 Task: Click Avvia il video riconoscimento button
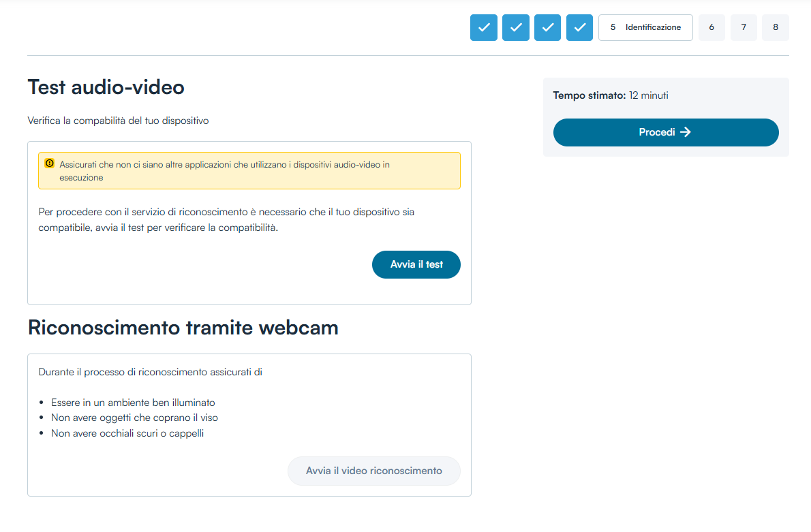373,471
